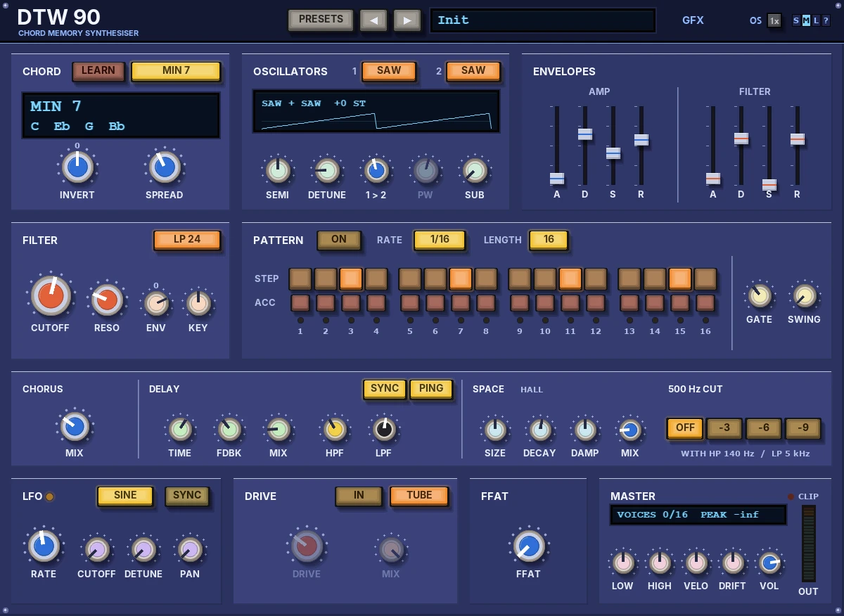Set 500 Hz cut to -9
844x616 pixels.
coord(803,428)
